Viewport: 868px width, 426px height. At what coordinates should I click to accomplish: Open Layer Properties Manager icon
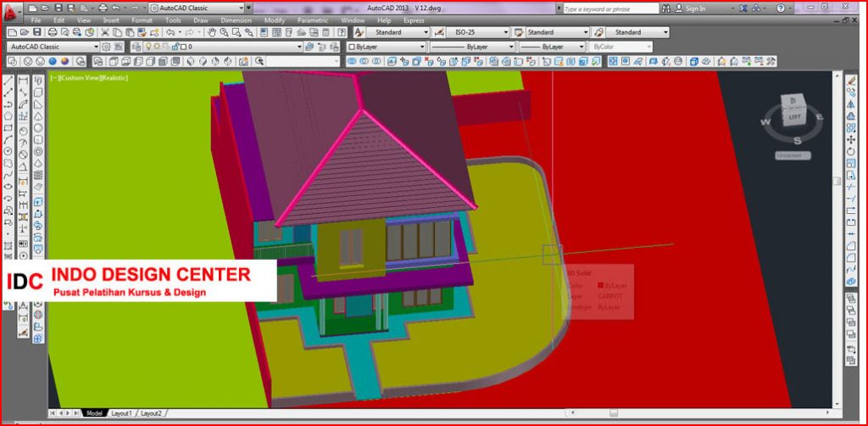click(x=135, y=47)
